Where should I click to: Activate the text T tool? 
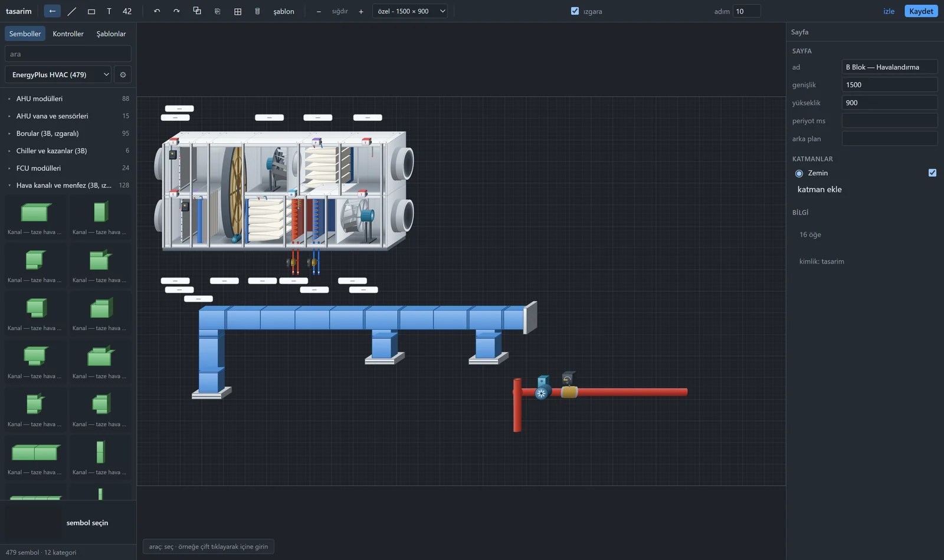(109, 11)
